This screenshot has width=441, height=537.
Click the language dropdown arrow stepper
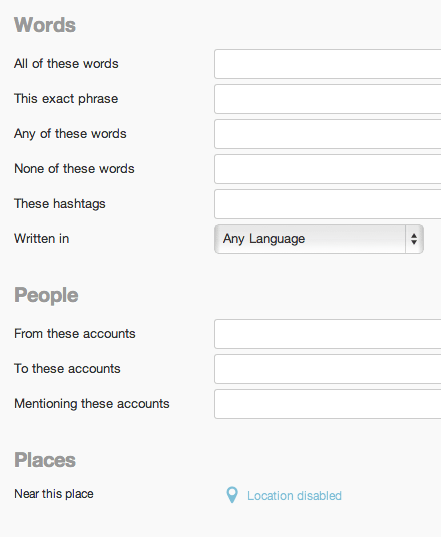(x=414, y=239)
